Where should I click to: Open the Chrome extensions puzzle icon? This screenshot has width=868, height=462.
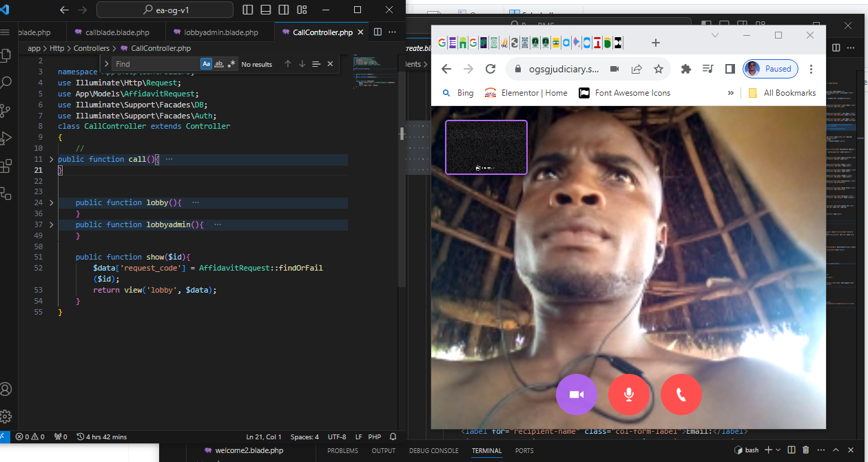click(x=685, y=69)
